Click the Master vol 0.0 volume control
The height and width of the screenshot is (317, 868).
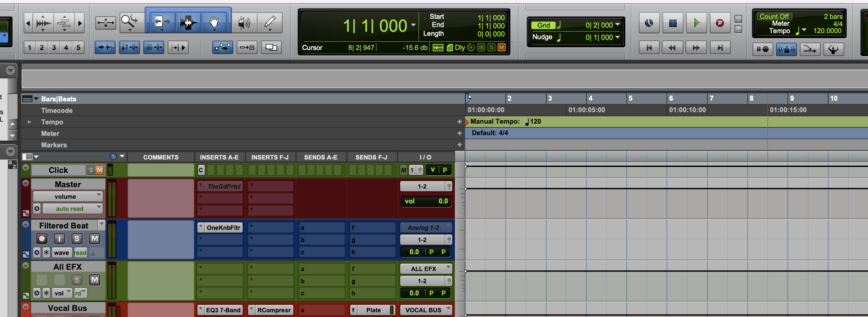click(425, 201)
